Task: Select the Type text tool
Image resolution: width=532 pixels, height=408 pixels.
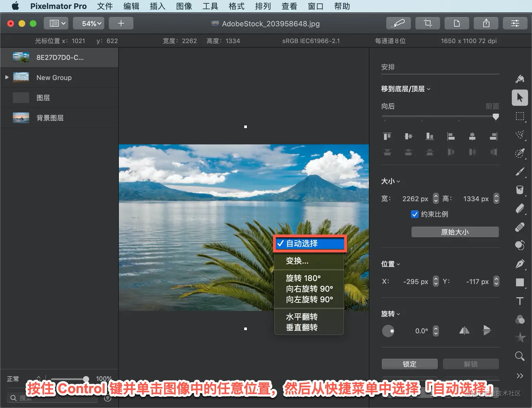Action: click(x=520, y=301)
